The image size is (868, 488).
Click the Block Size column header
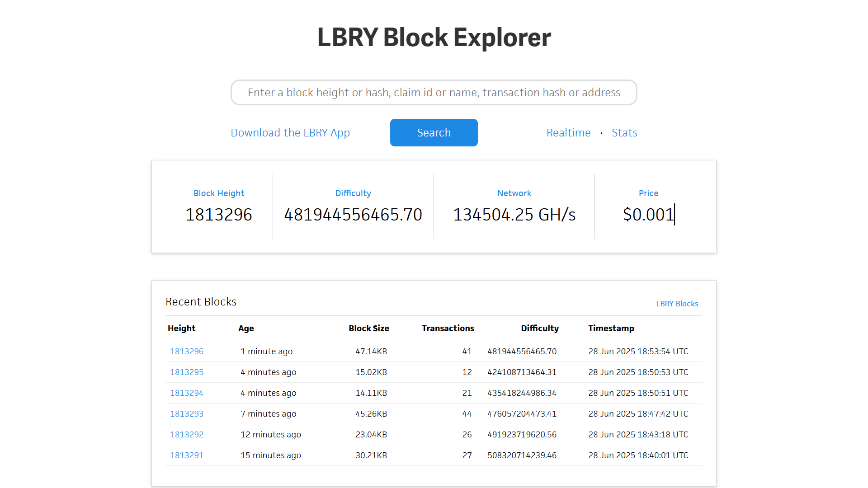click(368, 328)
